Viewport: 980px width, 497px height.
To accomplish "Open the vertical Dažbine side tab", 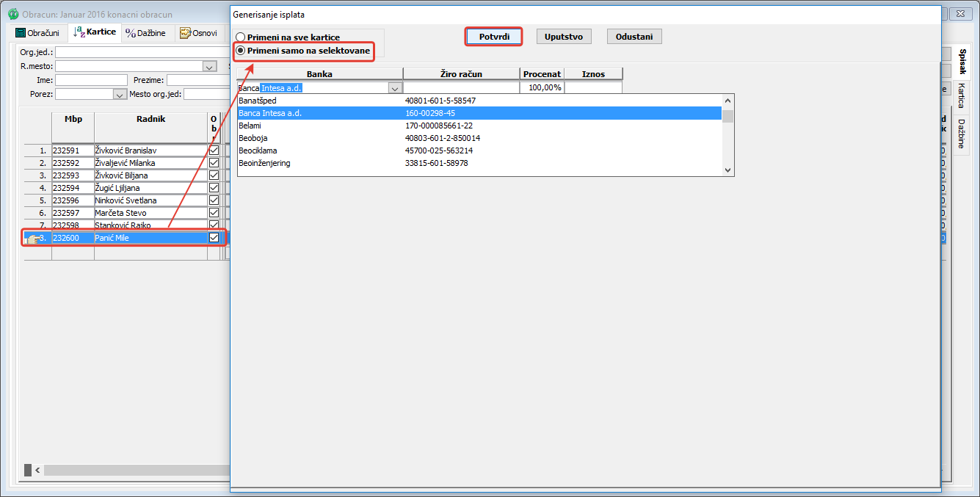I will [960, 134].
